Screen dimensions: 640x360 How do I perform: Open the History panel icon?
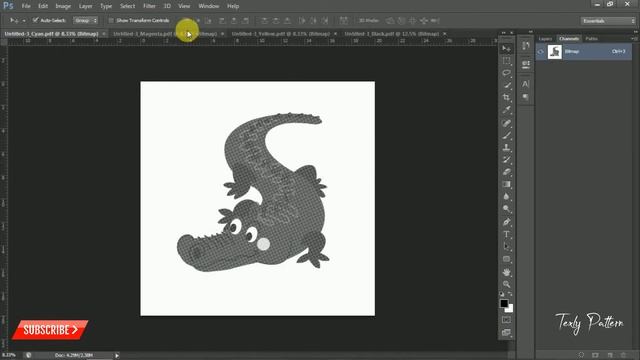[x=525, y=45]
